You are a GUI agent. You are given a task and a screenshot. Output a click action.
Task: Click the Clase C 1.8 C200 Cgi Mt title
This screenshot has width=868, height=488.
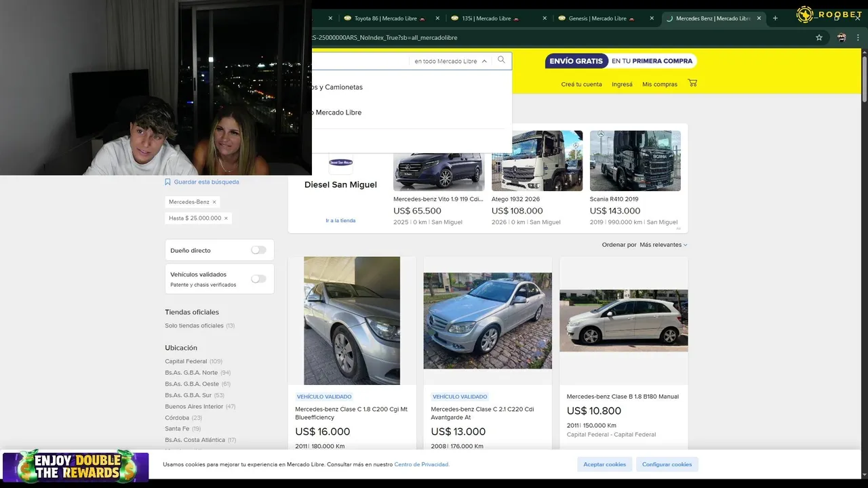[x=351, y=413]
